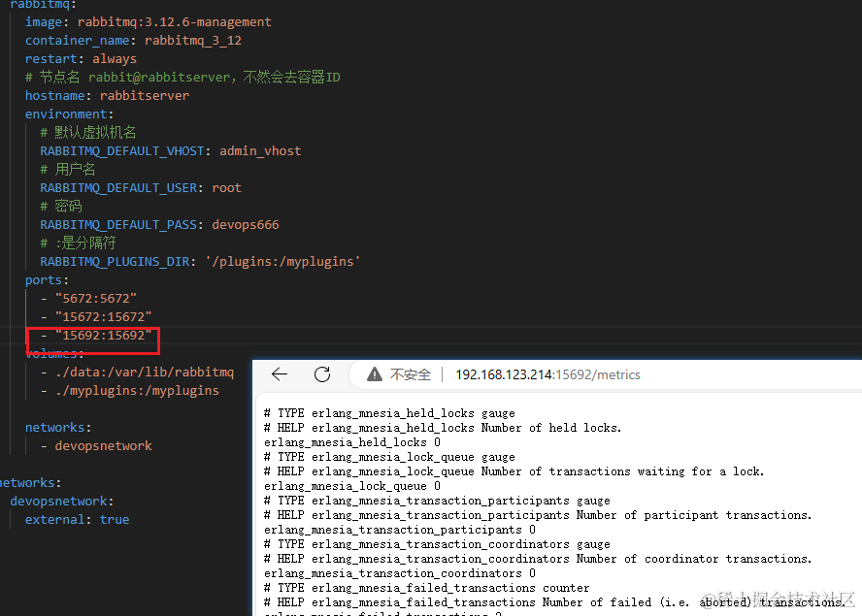Screen dimensions: 862x616
Task: Click the browser back arrow button
Action: click(x=280, y=374)
